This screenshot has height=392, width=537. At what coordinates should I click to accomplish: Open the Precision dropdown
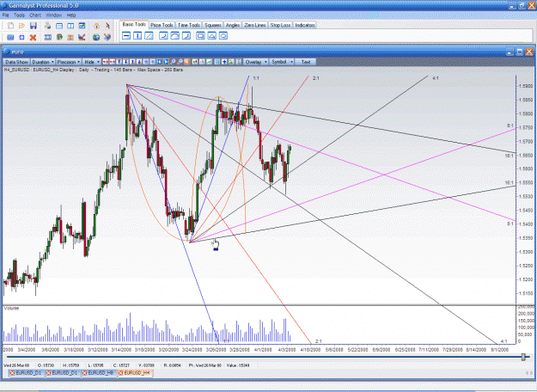click(69, 62)
